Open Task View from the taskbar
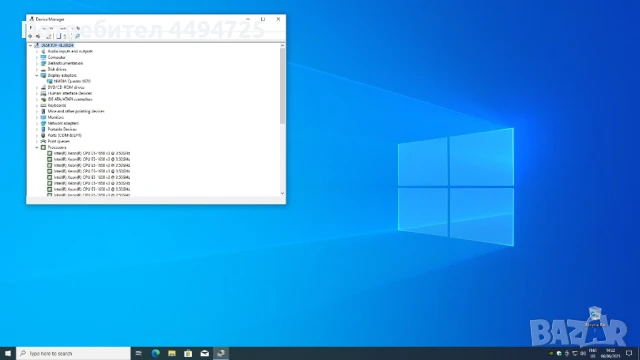This screenshot has height=360, width=640. [139, 353]
